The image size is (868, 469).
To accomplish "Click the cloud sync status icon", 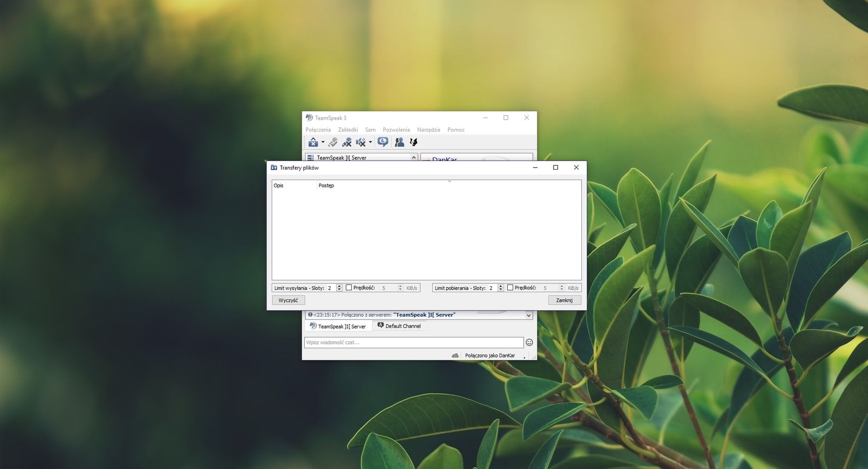I will 455,355.
